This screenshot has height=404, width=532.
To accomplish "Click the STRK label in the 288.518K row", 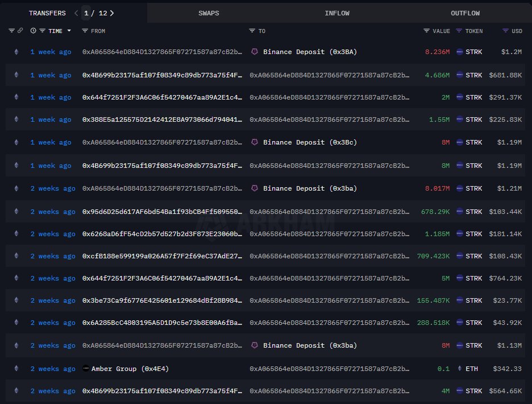I will coord(473,323).
